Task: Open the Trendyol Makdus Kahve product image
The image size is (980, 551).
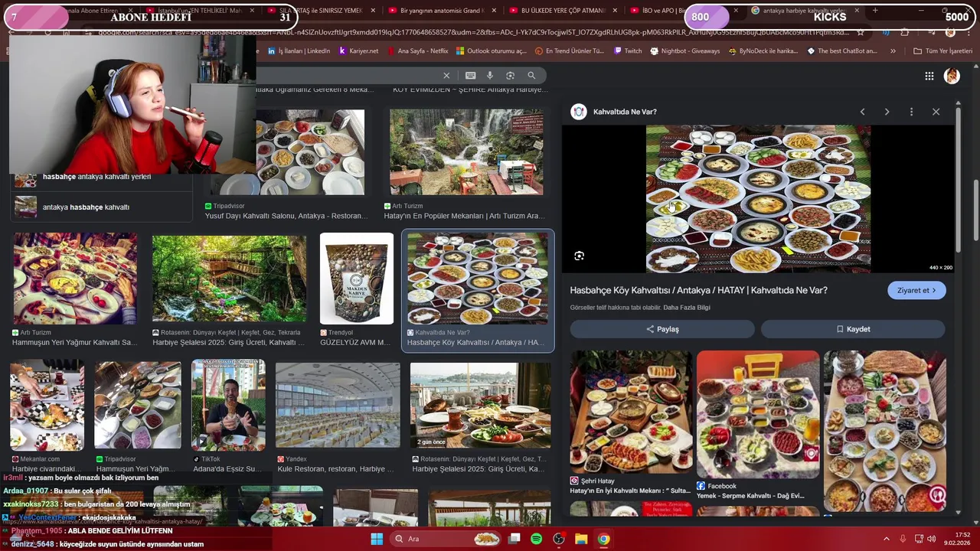Action: [x=356, y=279]
